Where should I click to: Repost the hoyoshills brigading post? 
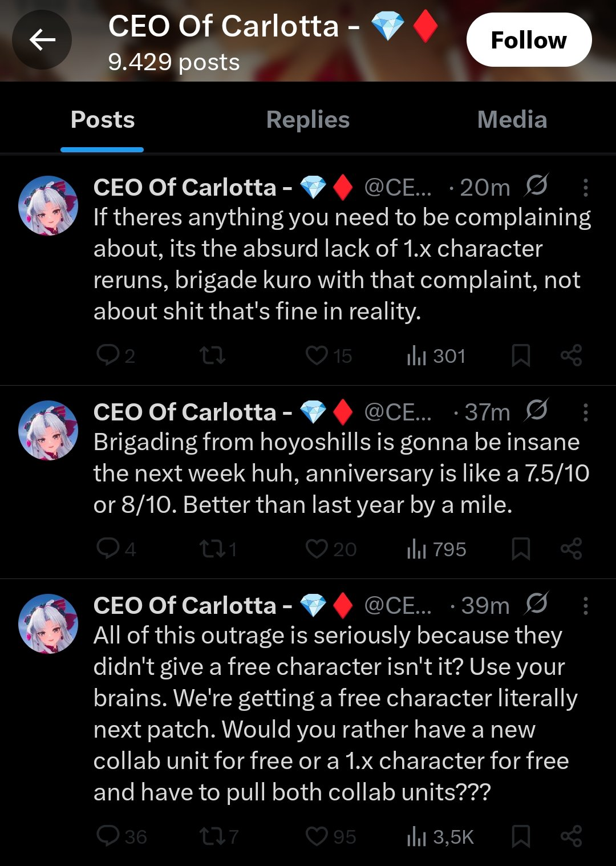tap(218, 549)
